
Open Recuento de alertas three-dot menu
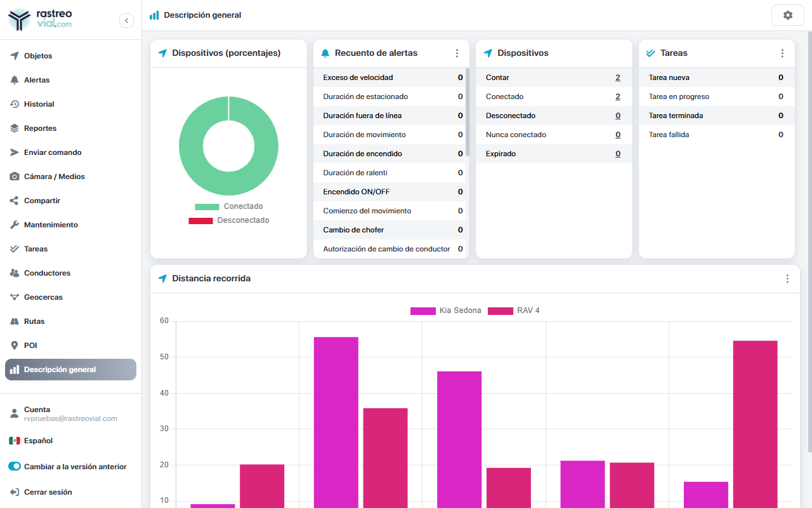click(457, 53)
